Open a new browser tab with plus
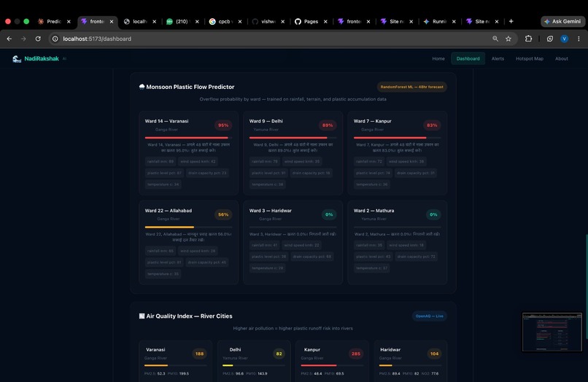Viewport: 588px width, 382px height. [511, 21]
